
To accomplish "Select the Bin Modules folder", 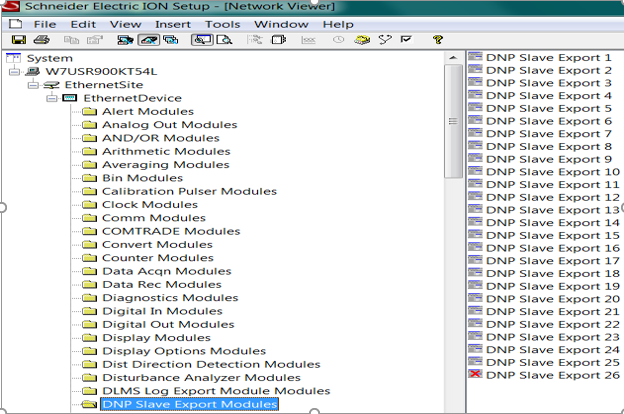I will [x=142, y=178].
